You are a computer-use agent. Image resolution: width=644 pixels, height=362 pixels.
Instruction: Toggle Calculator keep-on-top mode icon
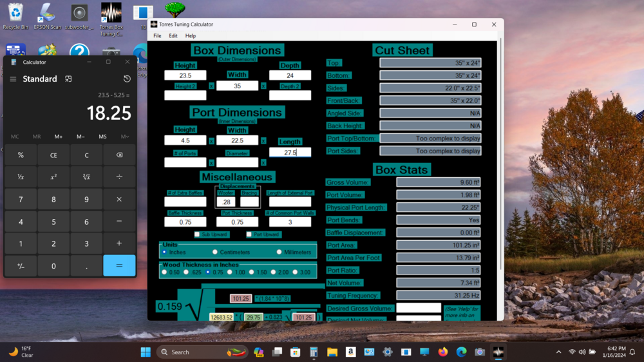[68, 79]
